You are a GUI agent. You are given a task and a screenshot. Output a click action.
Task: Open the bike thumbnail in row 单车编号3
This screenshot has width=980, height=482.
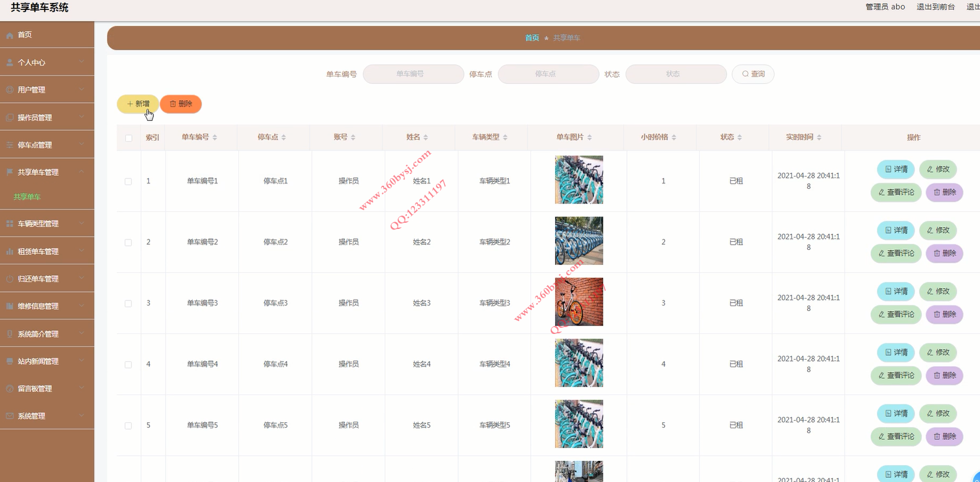click(579, 302)
